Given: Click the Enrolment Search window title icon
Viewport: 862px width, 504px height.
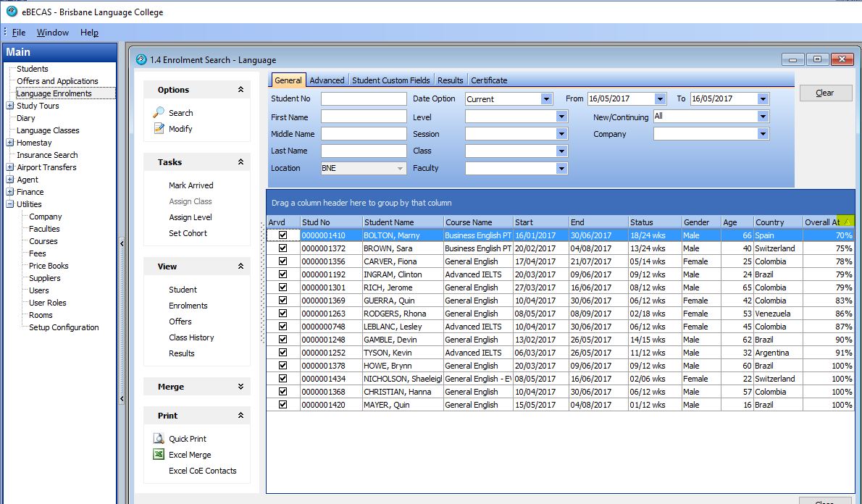Looking at the screenshot, I should (141, 60).
